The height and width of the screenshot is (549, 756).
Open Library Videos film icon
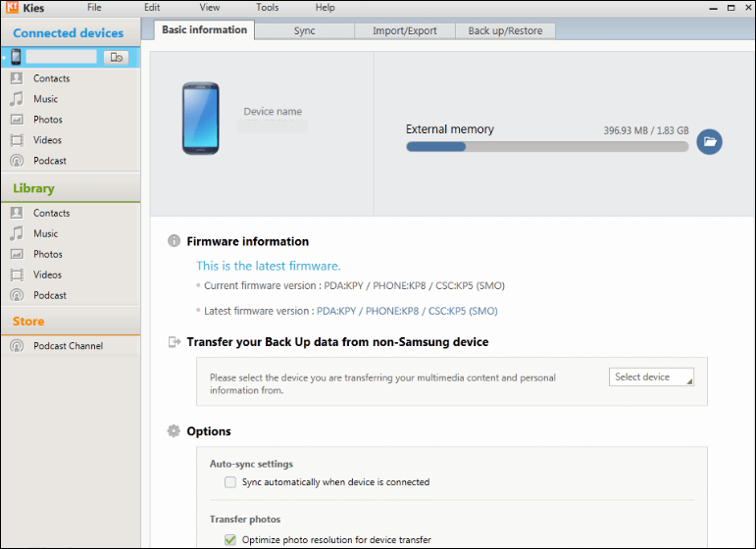tap(17, 274)
